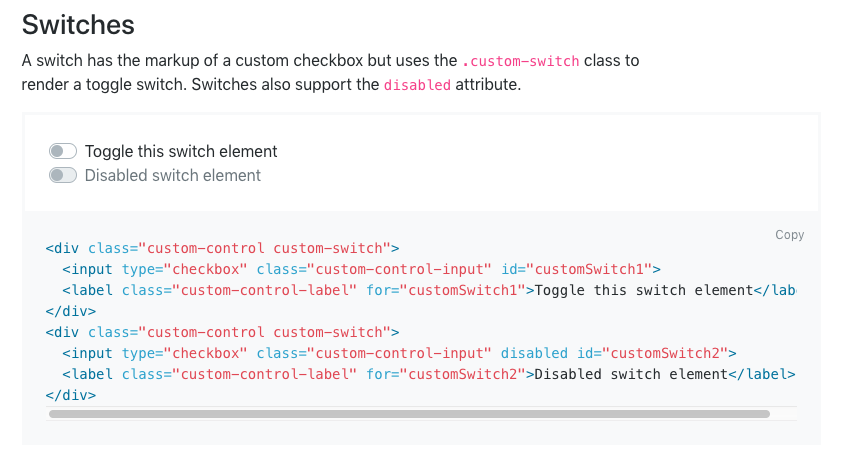Viewport: 844px width, 462px height.
Task: Click the "customSwitch1" id value in the input line
Action: tap(589, 269)
